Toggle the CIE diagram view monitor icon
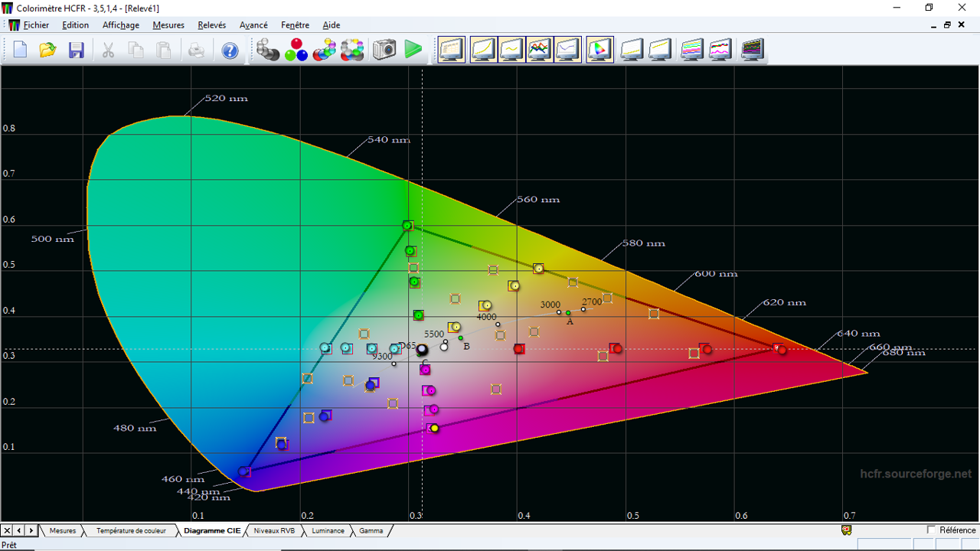 [599, 50]
